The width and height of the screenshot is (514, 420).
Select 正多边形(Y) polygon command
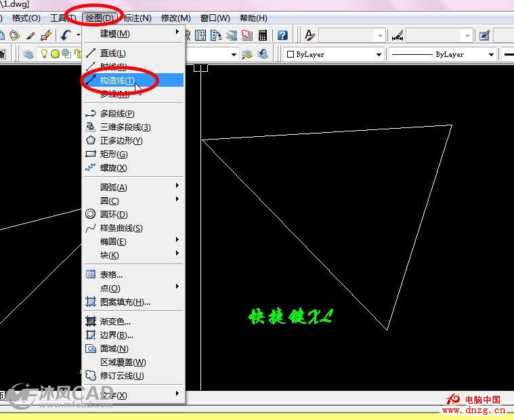(133, 140)
